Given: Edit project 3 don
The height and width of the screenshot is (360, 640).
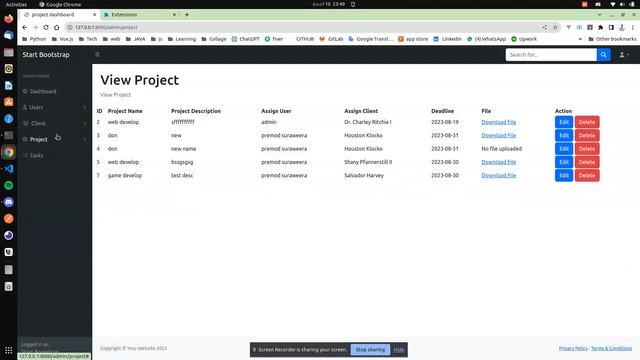Looking at the screenshot, I should [x=564, y=135].
